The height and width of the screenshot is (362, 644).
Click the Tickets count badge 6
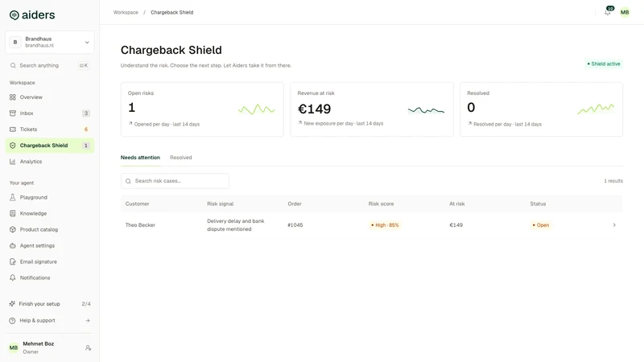tap(86, 130)
